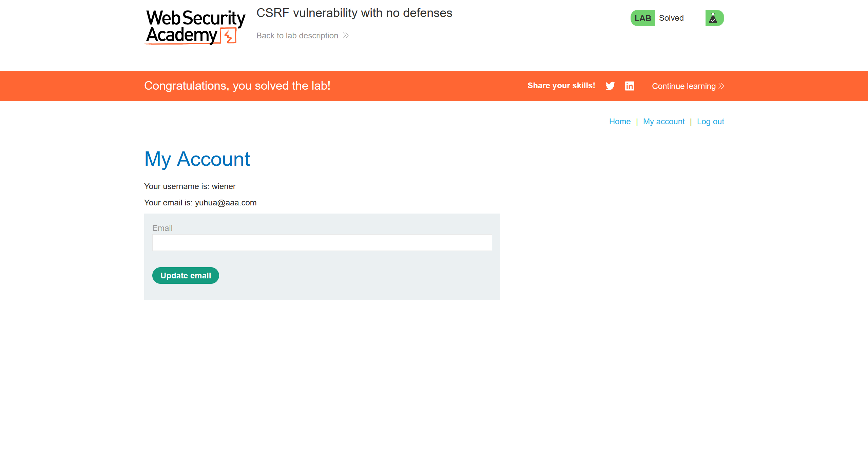Click the lab flask icon
Screen dimensions: 868x459
click(x=713, y=18)
